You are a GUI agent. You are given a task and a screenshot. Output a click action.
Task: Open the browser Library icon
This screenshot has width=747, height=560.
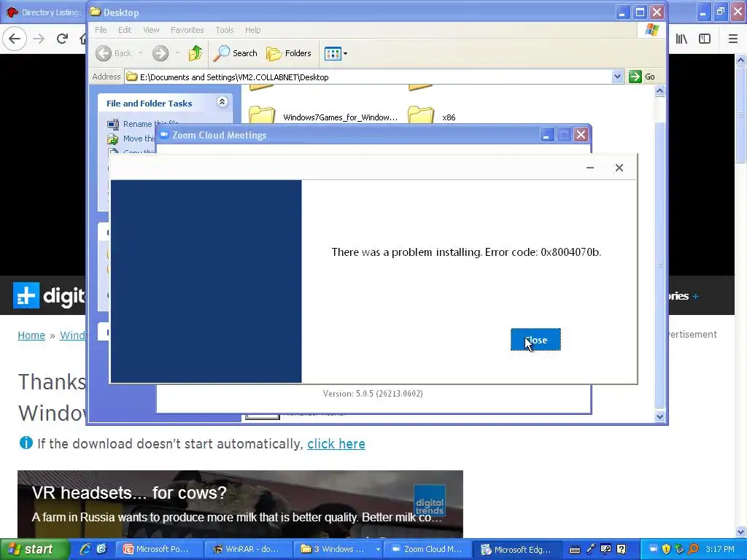[x=681, y=39]
